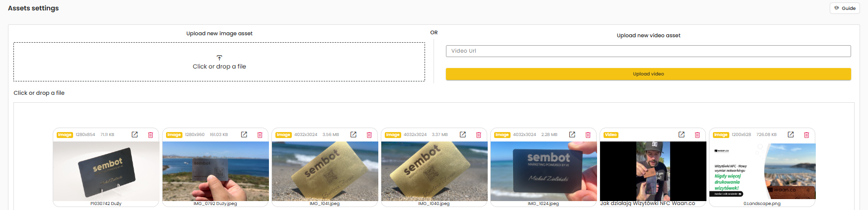Click the Image tag on 1280x854 asset
868x210 pixels.
pyautogui.click(x=65, y=135)
